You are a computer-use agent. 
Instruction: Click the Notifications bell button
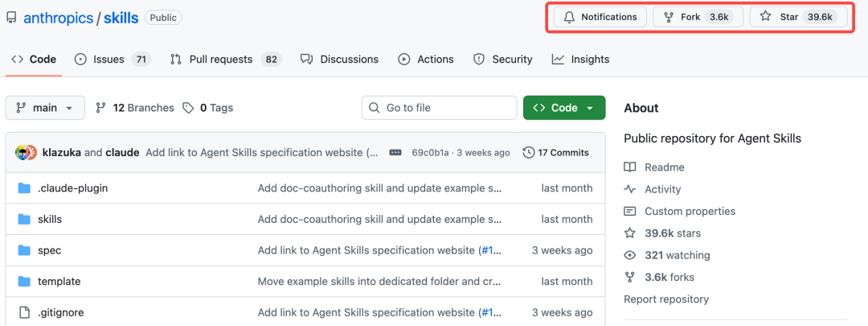600,17
